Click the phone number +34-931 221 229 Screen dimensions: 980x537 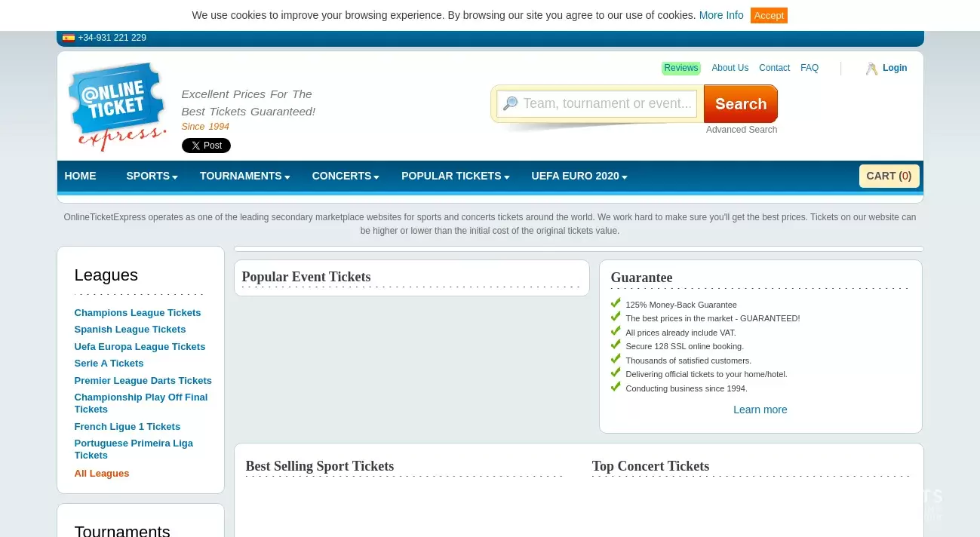coord(112,38)
